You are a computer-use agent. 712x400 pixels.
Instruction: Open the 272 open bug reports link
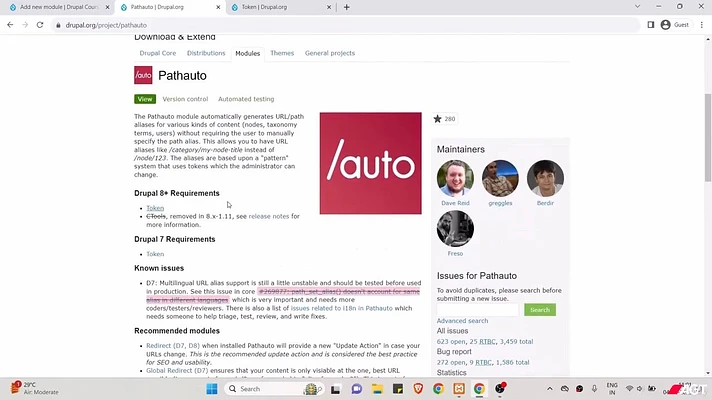point(451,362)
